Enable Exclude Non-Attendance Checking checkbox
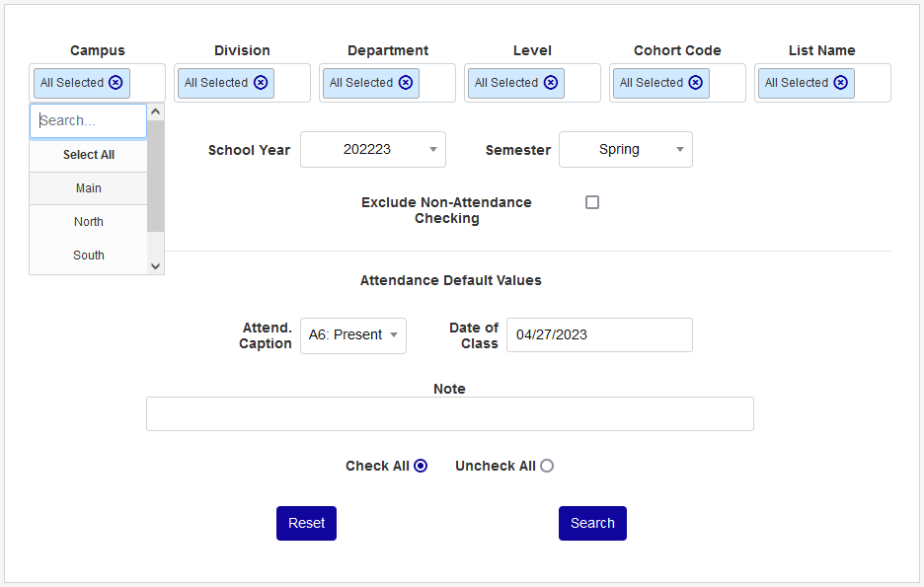The height and width of the screenshot is (587, 924). coord(592,202)
